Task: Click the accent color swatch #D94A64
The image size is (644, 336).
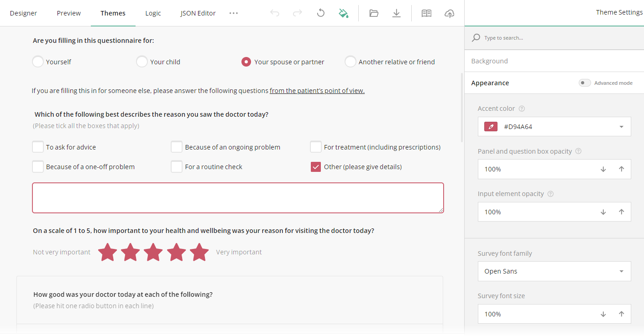Action: (491, 127)
